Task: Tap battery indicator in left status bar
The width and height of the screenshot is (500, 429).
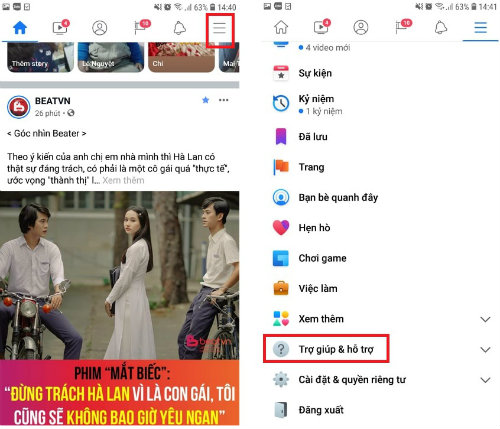Action: point(212,7)
